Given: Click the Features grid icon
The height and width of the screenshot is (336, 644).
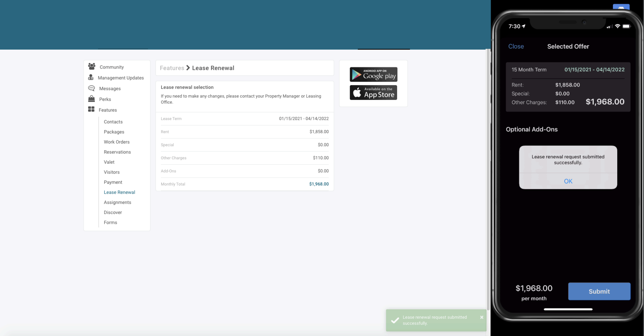Looking at the screenshot, I should click(91, 109).
